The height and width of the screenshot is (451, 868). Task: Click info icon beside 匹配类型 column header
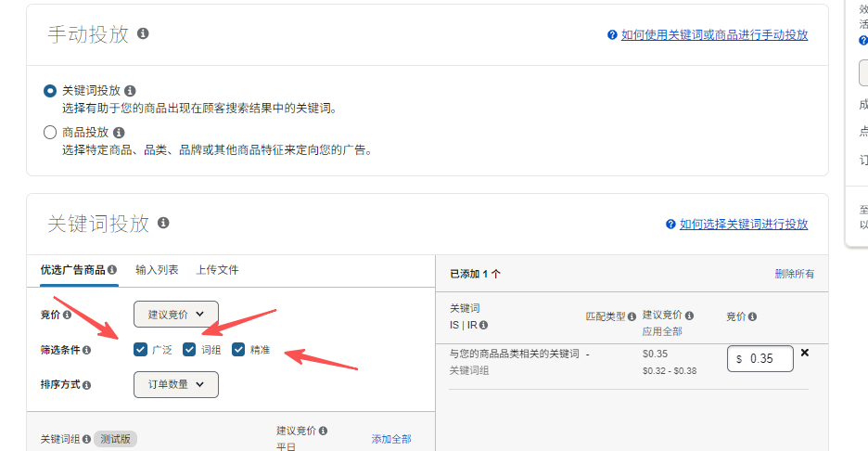coord(632,316)
